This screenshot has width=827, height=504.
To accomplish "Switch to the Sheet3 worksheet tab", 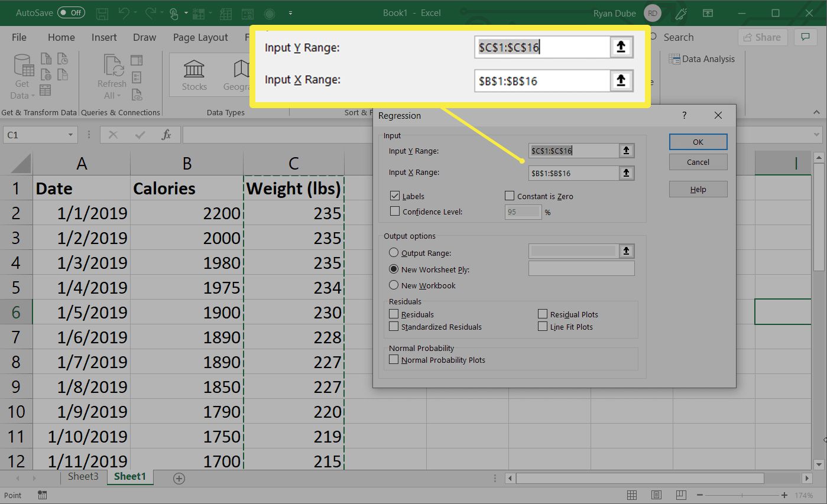I will point(83,476).
